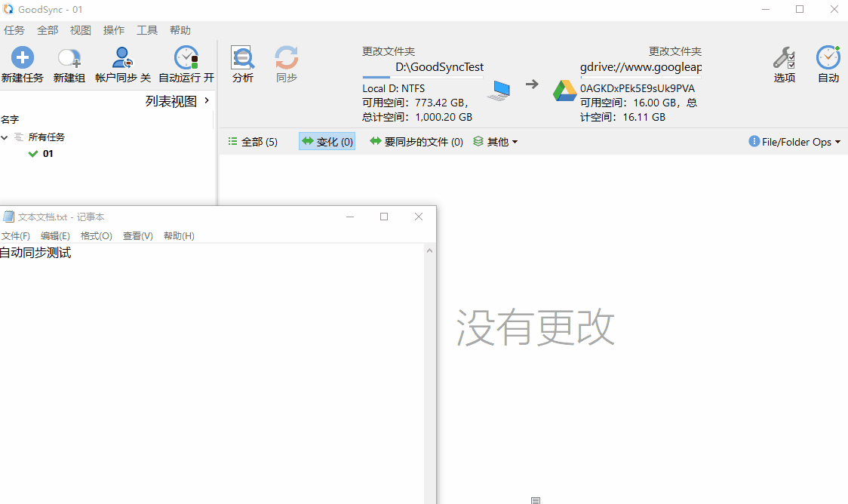Click the Sync (同步) icon
The width and height of the screenshot is (848, 504).
(x=287, y=57)
